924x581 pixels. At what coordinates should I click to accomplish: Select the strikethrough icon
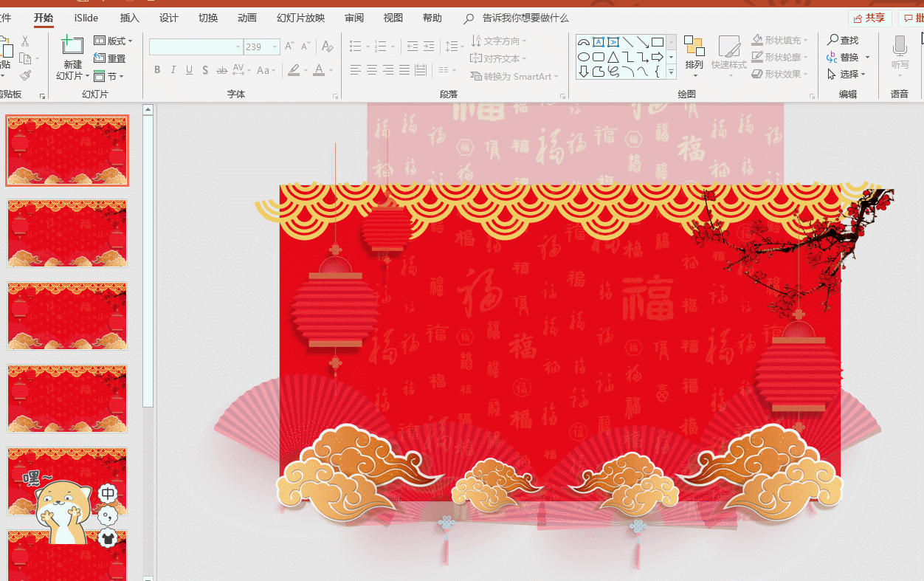[x=221, y=69]
